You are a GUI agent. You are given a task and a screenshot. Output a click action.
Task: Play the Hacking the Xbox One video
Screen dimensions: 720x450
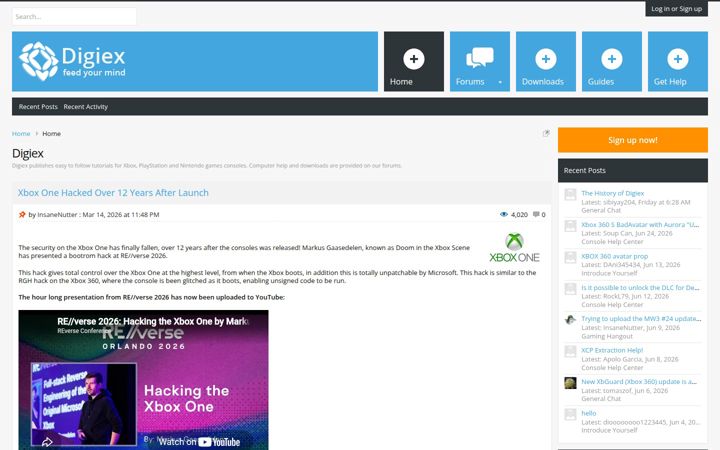pyautogui.click(x=143, y=380)
